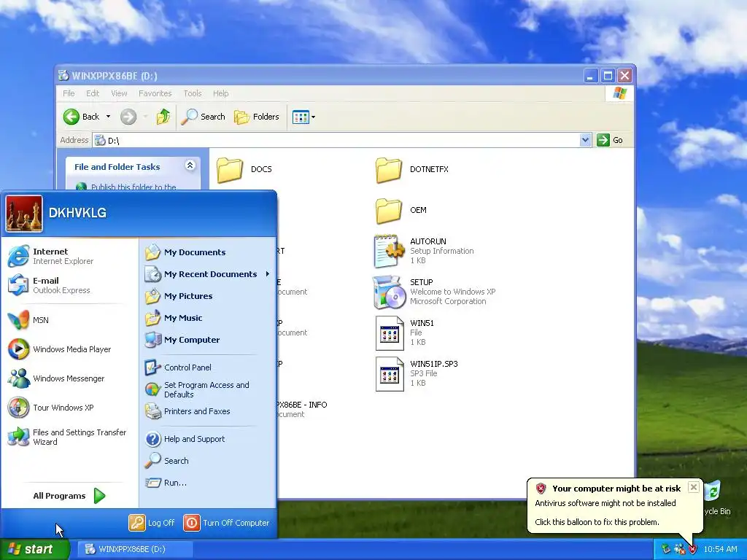Viewport: 747px width, 560px height.
Task: Open the Edit menu
Action: tap(93, 93)
